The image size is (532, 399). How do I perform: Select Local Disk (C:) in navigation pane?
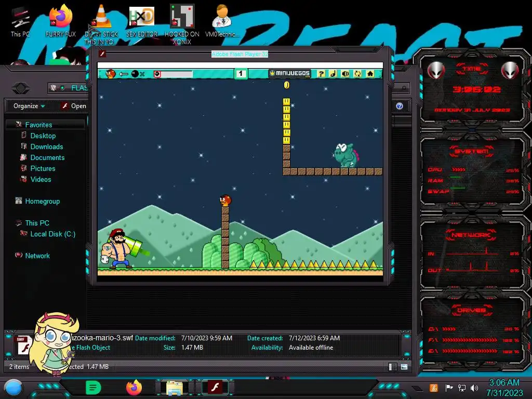coord(52,234)
